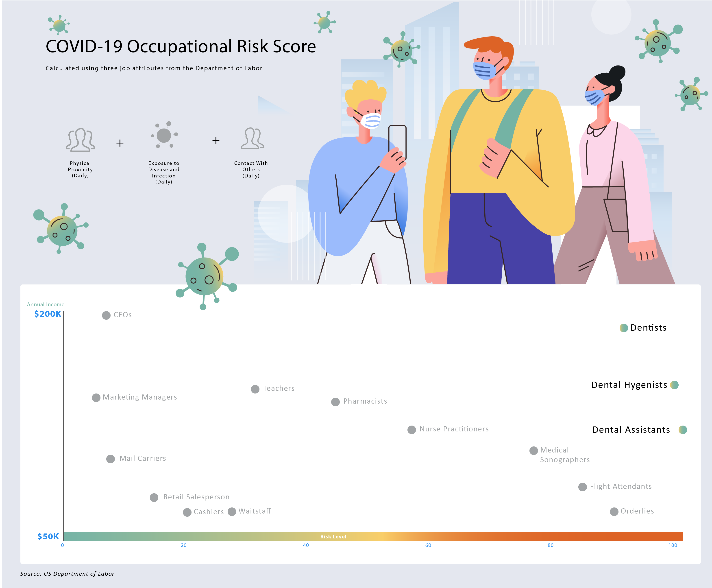712x588 pixels.
Task: Click the Marketing Managers label
Action: [140, 397]
